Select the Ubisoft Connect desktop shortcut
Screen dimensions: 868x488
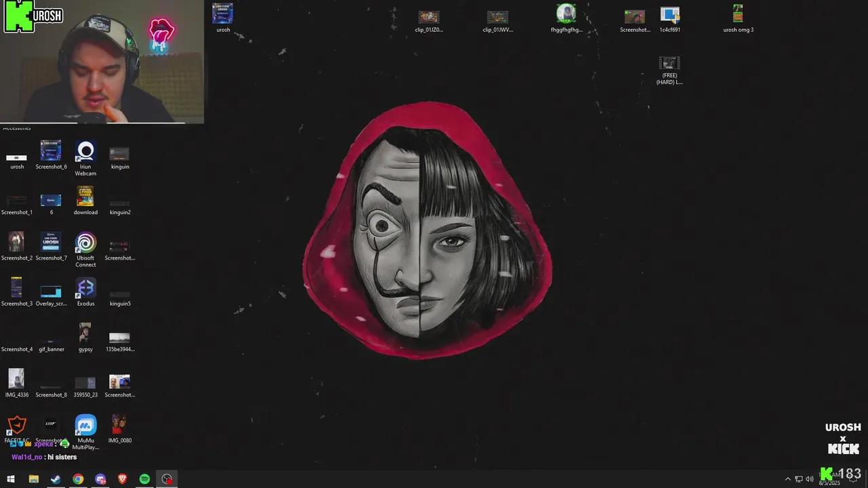click(85, 250)
